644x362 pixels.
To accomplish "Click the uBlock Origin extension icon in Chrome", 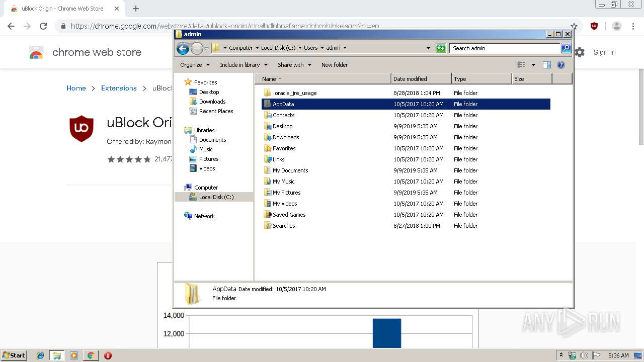I will (594, 26).
